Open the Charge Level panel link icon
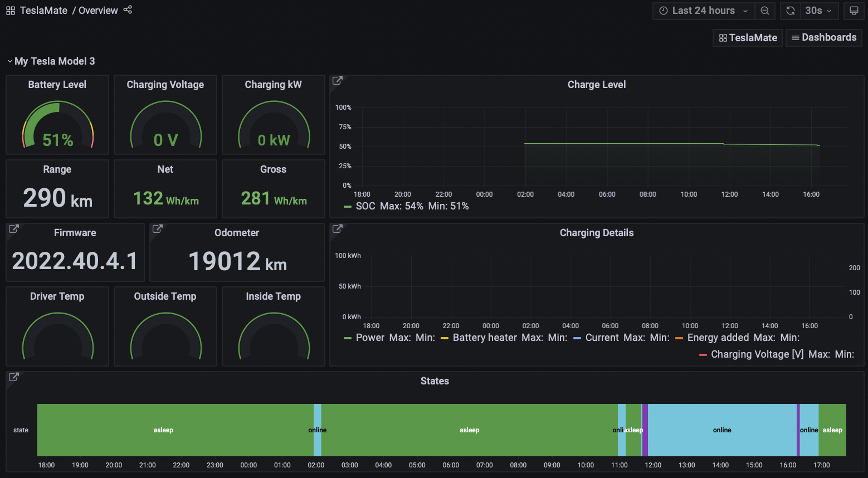 [x=337, y=81]
